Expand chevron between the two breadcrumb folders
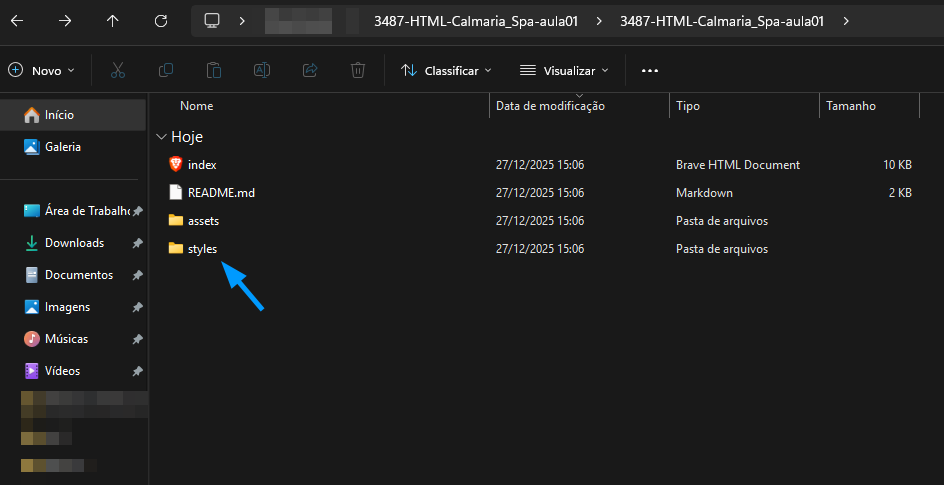The height and width of the screenshot is (485, 944). pos(598,21)
